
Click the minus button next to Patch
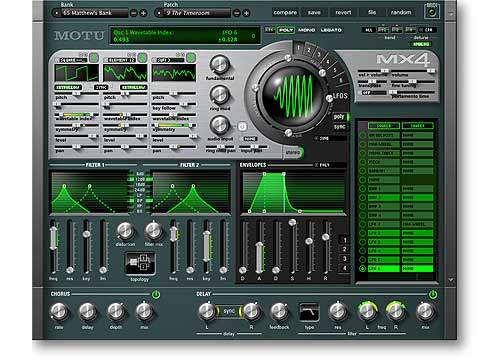(x=236, y=13)
